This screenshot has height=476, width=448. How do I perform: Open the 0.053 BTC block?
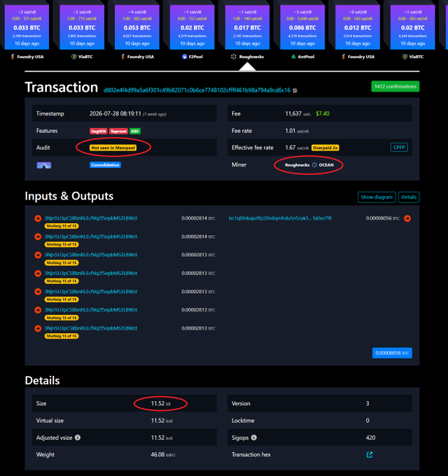click(137, 27)
